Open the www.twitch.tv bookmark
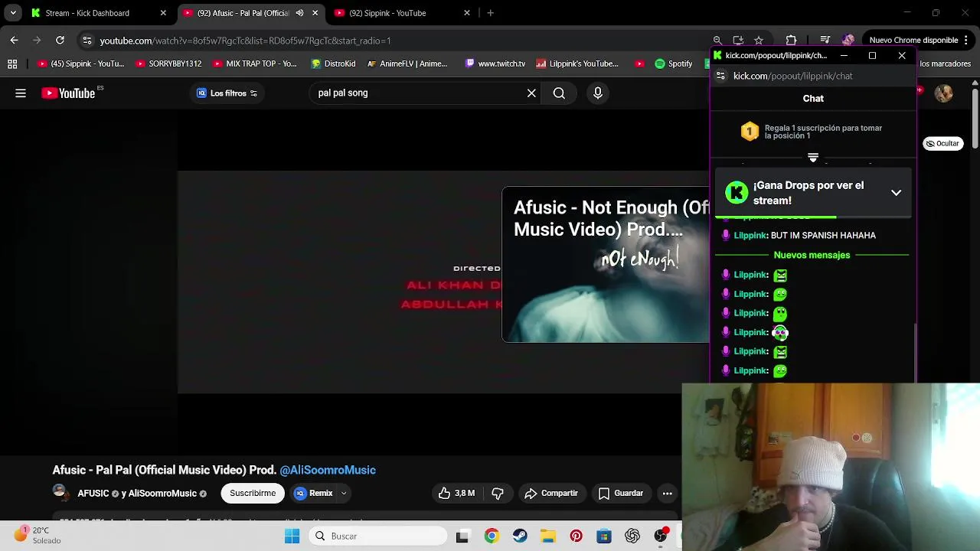This screenshot has width=980, height=551. click(x=495, y=64)
